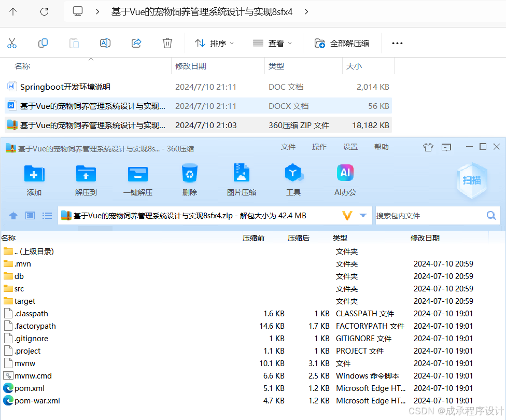The height and width of the screenshot is (420, 506).
Task: Click 删除 delete tool in 360压缩
Action: 189,180
